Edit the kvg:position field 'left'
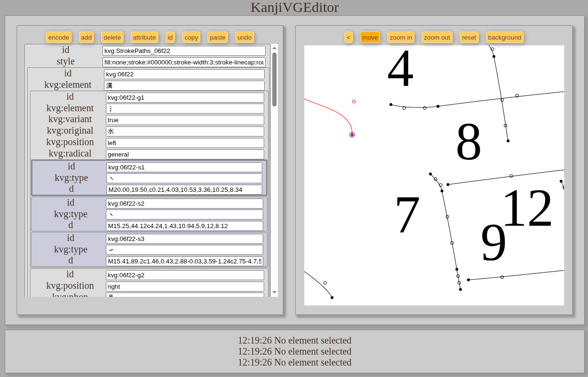Image resolution: width=588 pixels, height=377 pixels. tap(185, 143)
